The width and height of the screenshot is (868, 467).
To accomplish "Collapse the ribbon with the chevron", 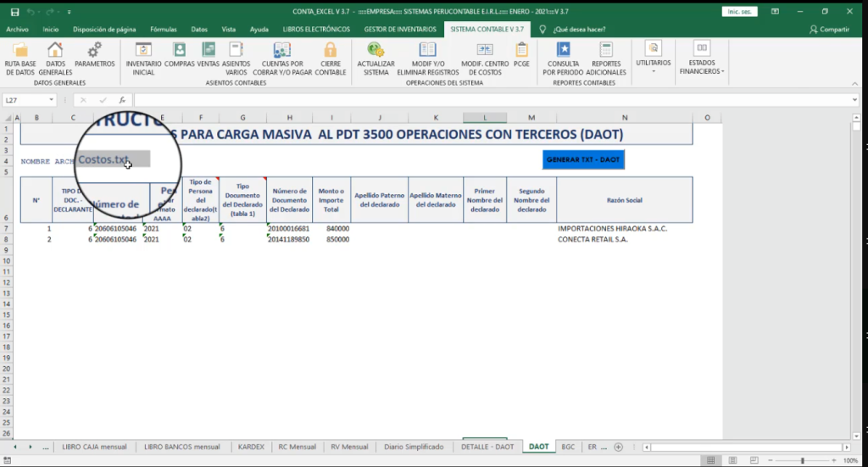I will click(854, 84).
